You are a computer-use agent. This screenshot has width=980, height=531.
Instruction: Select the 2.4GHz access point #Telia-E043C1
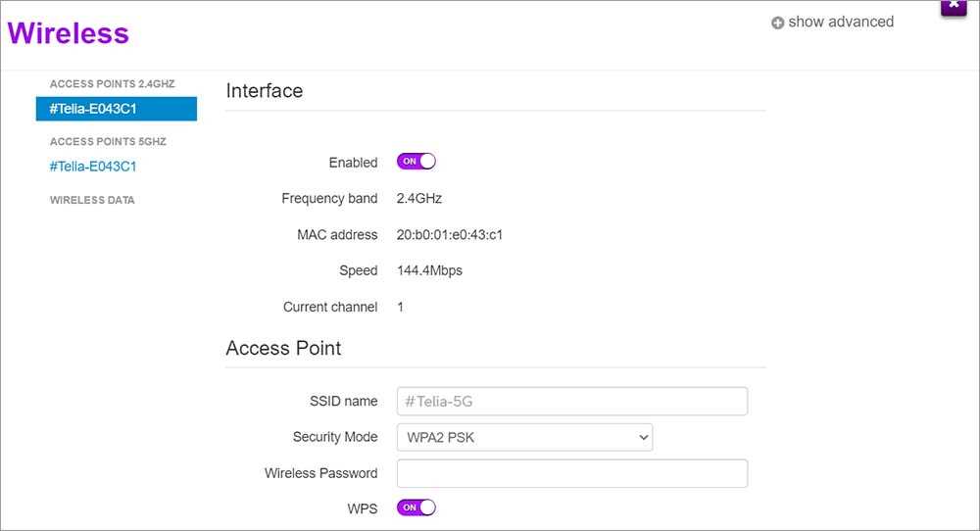(x=117, y=109)
